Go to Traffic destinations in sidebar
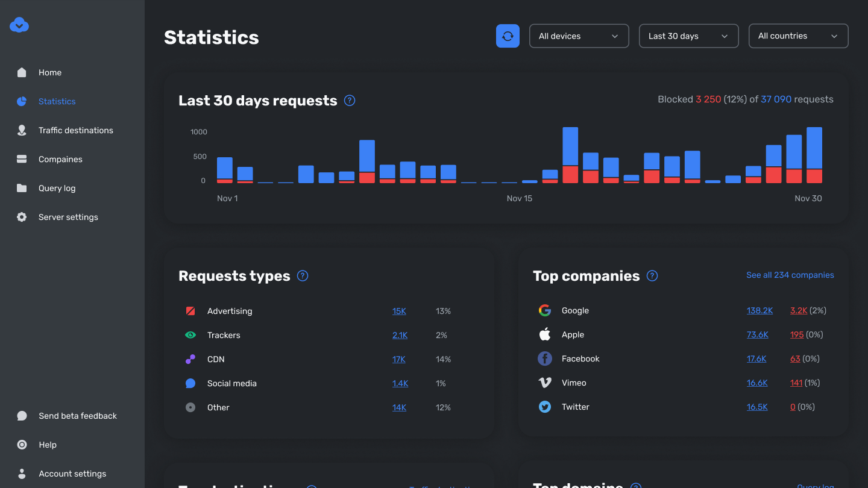Screen dimensions: 868x488 75,130
